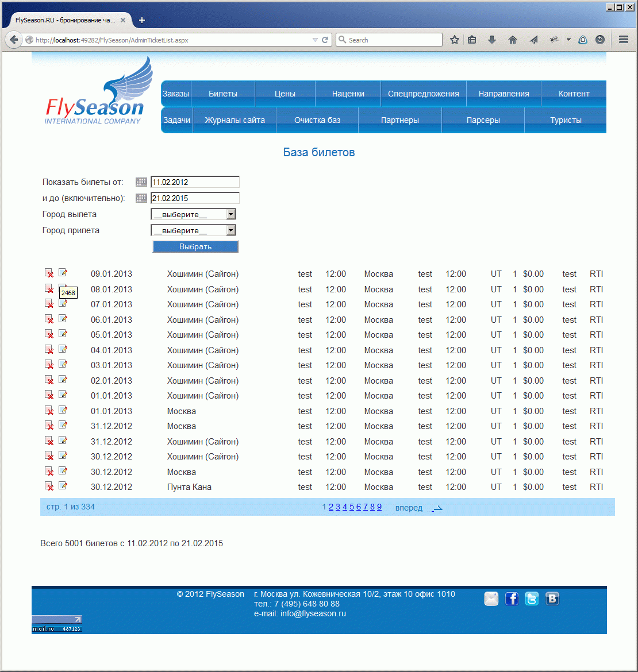Delete the 07.01.2013 ticket row
This screenshot has width=638, height=672.
[x=49, y=303]
